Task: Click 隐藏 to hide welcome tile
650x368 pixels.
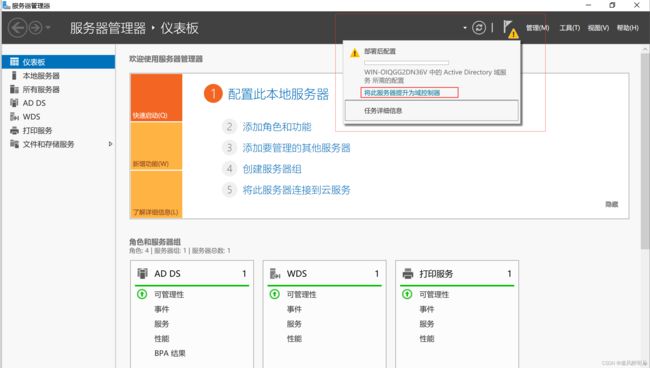Action: tap(612, 204)
